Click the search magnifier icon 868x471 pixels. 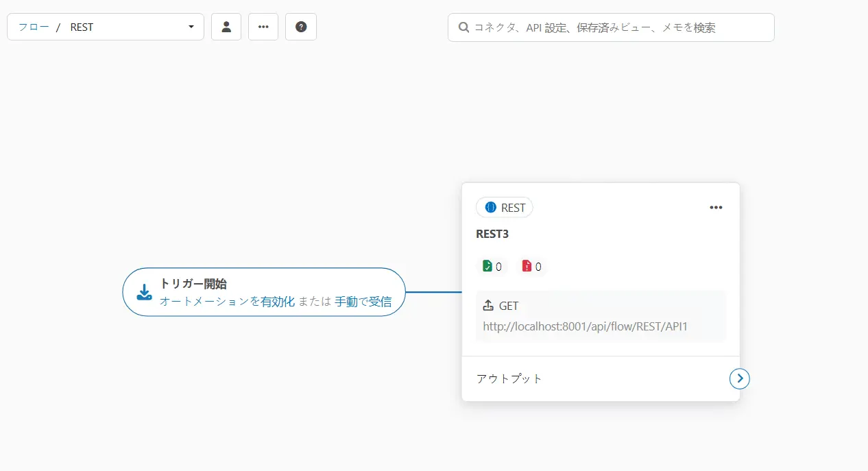pos(464,27)
